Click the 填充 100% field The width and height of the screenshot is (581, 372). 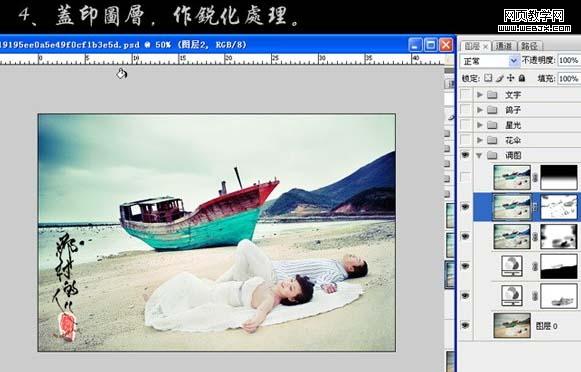click(x=569, y=79)
